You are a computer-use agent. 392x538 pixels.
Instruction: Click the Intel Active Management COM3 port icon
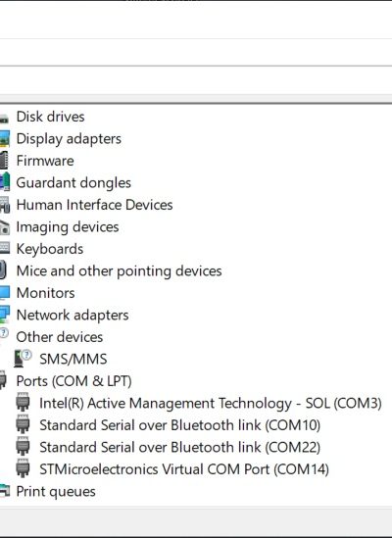[23, 402]
